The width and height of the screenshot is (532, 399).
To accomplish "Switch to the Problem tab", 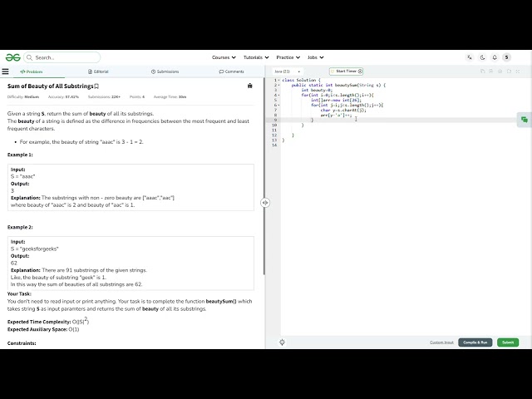I will pos(32,71).
